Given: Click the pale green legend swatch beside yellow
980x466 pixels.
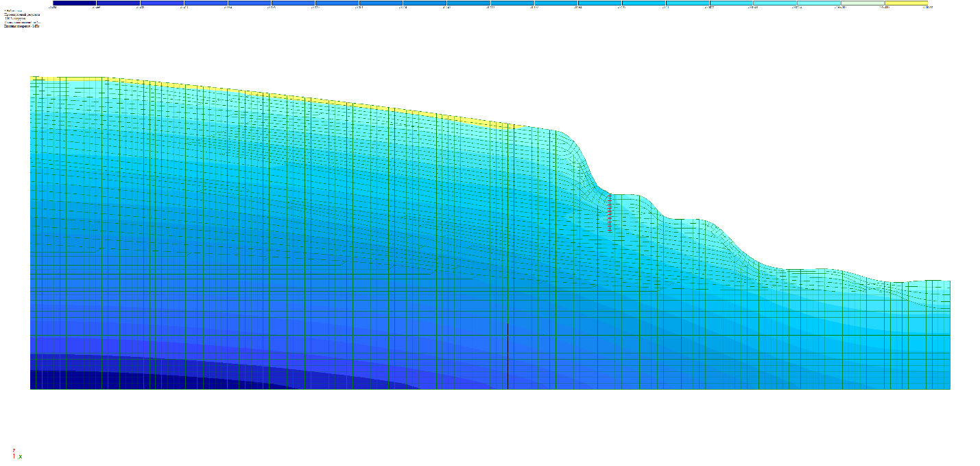Looking at the screenshot, I should pyautogui.click(x=863, y=3).
